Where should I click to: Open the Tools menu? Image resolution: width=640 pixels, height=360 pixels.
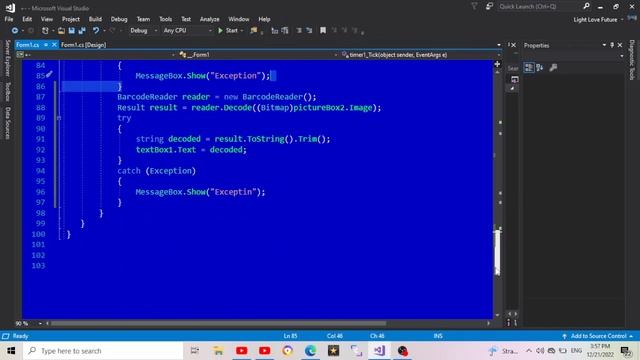click(165, 19)
